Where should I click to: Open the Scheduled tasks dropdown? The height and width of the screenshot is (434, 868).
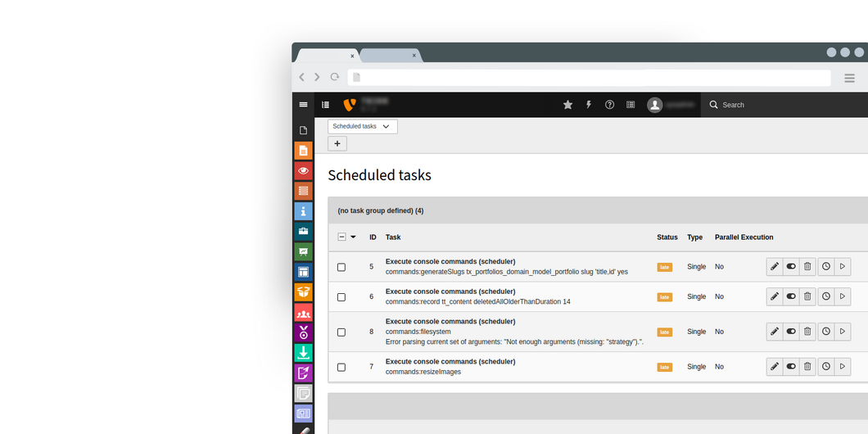tap(363, 126)
